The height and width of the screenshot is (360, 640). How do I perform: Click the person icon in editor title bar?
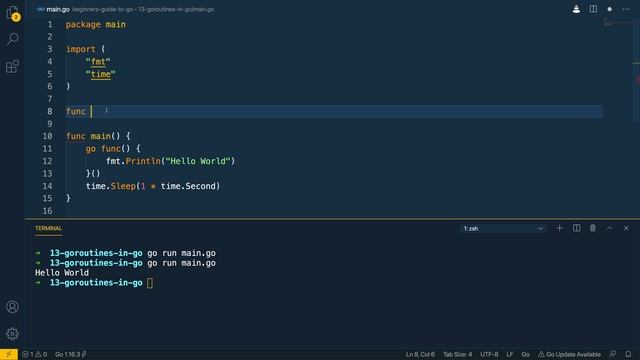576,9
